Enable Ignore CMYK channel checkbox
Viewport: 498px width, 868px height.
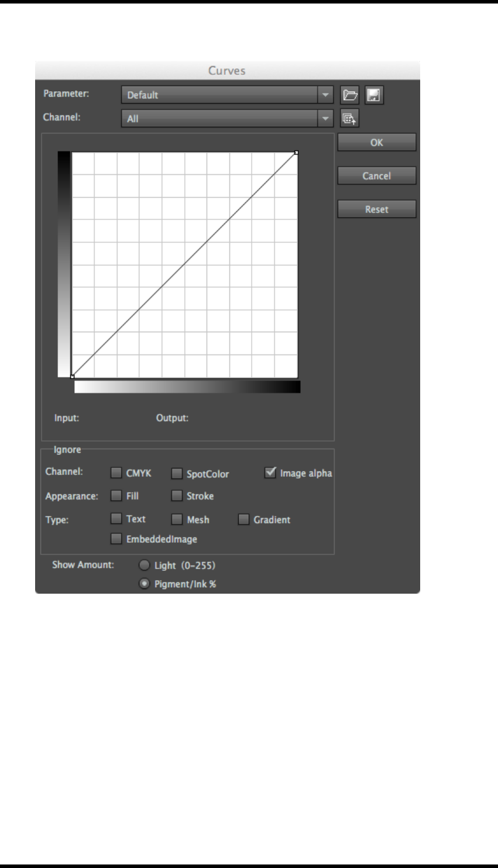[x=116, y=473]
